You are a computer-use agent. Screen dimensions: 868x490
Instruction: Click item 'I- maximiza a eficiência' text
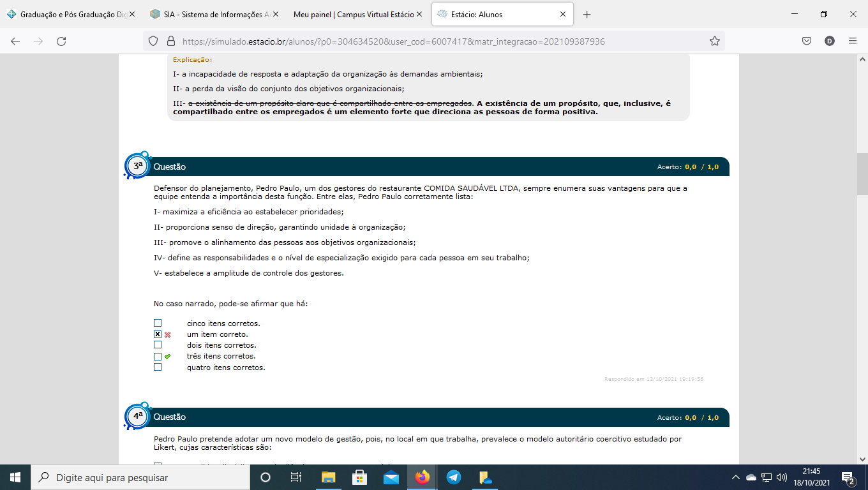[x=249, y=212]
